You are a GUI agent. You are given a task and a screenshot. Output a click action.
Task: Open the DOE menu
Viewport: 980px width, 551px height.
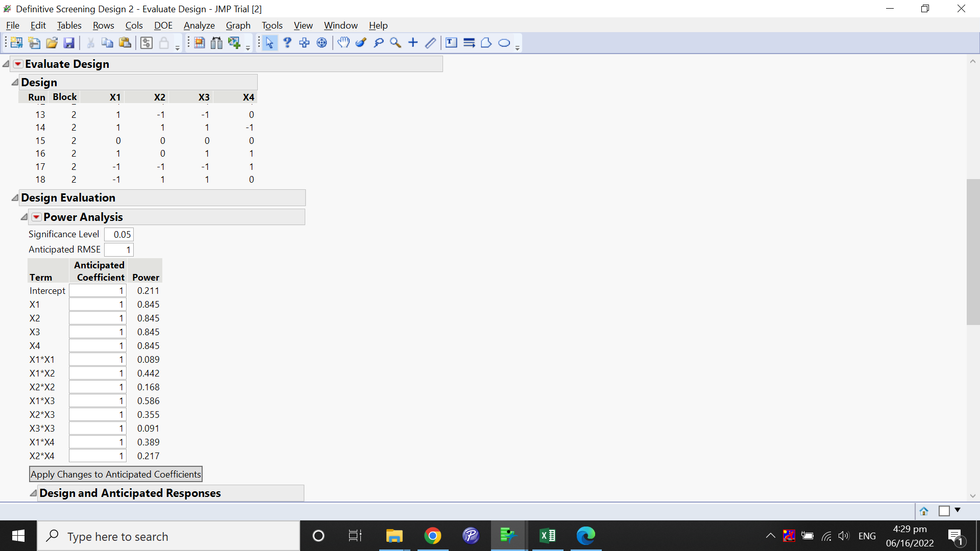pos(163,25)
